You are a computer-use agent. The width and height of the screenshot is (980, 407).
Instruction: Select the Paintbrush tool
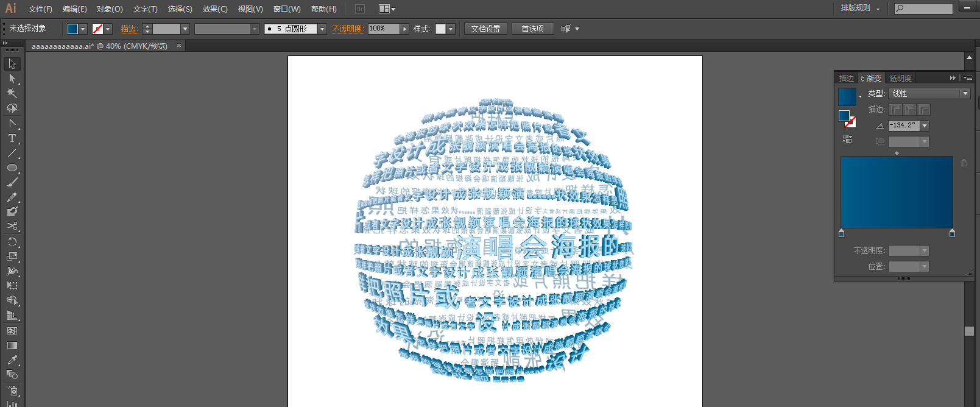[x=12, y=182]
